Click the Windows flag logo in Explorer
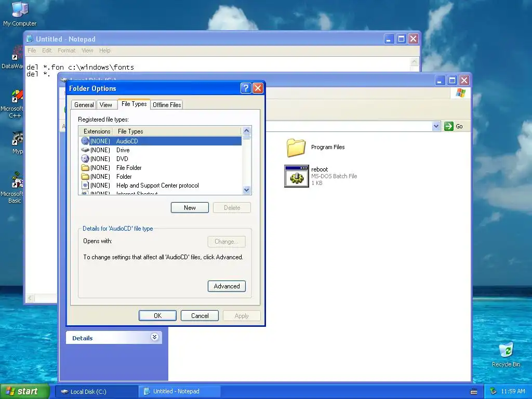Viewport: 532px width, 399px height. click(460, 92)
